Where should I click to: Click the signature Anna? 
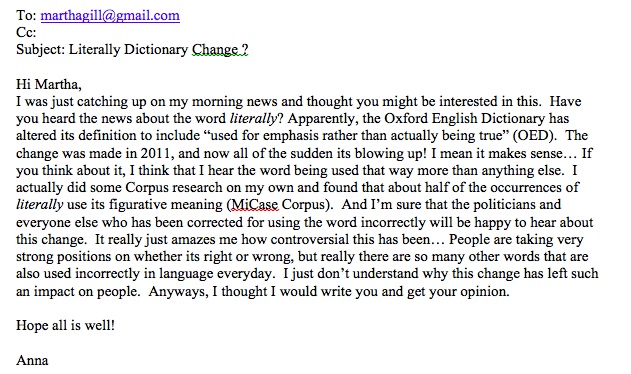tap(32, 360)
